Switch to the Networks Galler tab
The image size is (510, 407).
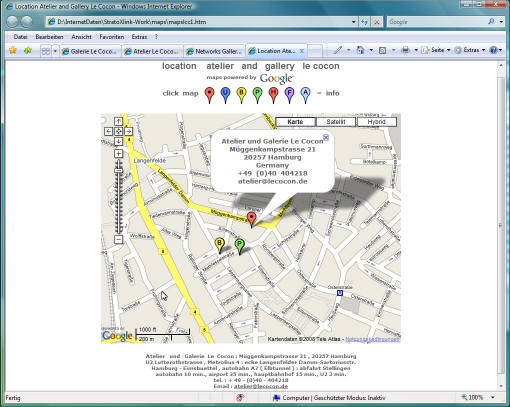(x=214, y=51)
